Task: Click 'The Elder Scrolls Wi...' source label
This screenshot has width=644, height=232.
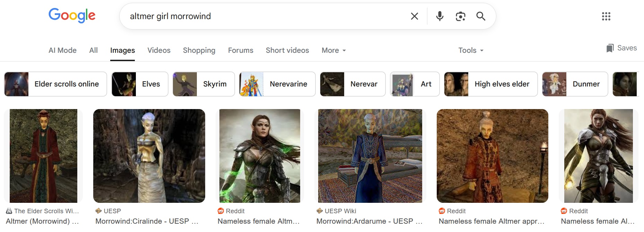Action: pyautogui.click(x=46, y=211)
